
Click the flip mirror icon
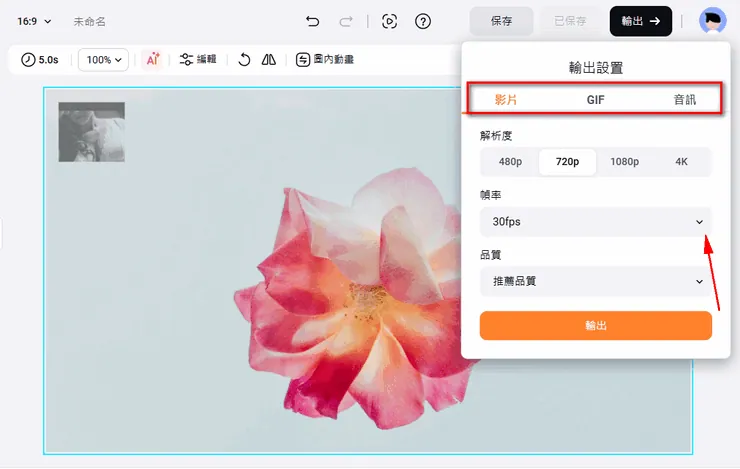click(268, 60)
